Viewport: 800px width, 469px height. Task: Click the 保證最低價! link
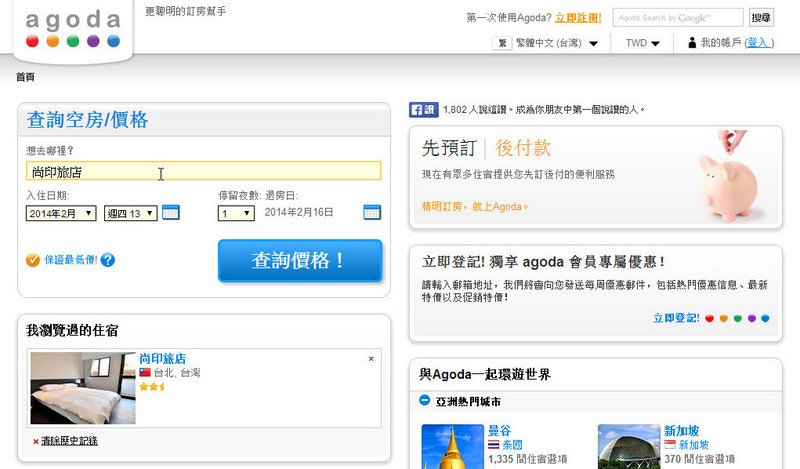point(70,260)
